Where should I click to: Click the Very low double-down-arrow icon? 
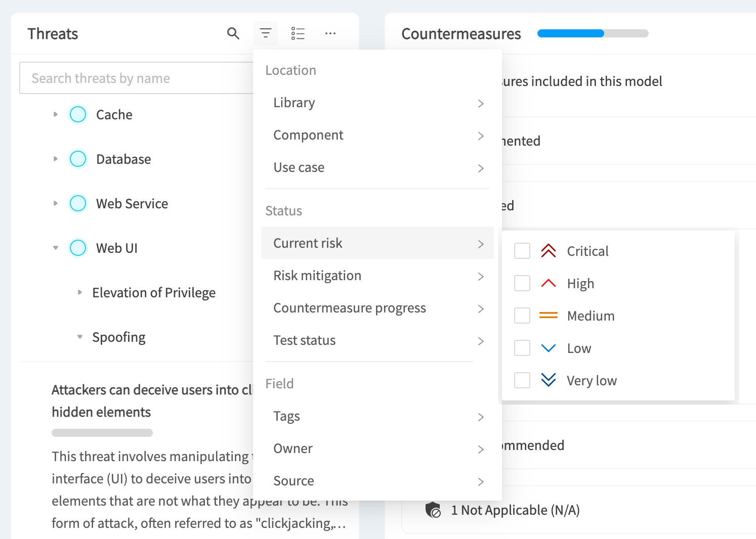point(549,380)
